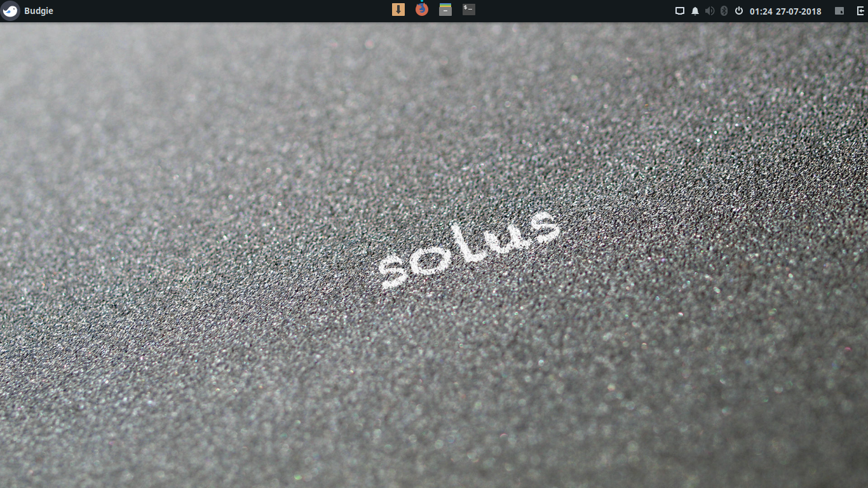Toggle the Raven sidebar arrow icon
The image size is (868, 488).
click(861, 11)
